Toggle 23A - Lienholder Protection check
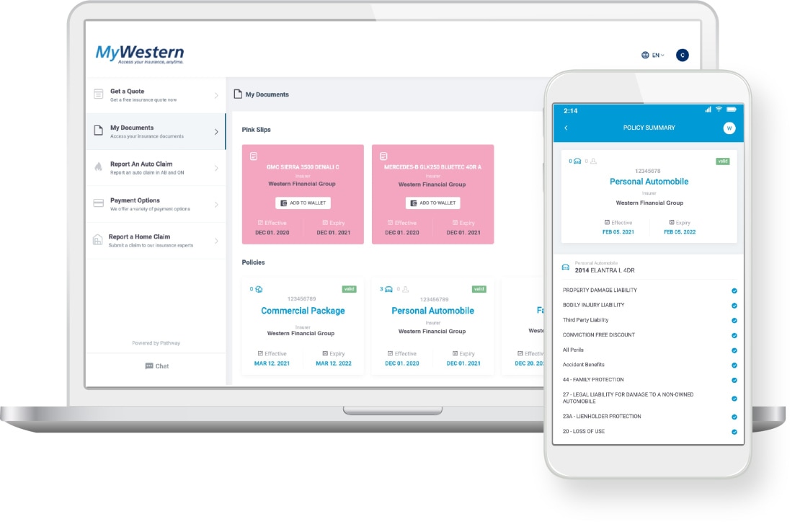800x532 pixels. point(734,417)
